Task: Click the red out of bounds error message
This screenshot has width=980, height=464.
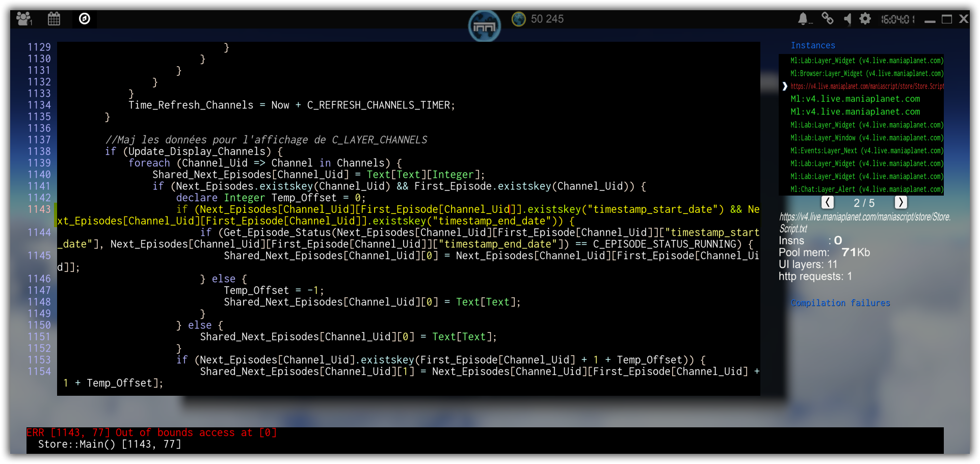Action: pos(151,432)
